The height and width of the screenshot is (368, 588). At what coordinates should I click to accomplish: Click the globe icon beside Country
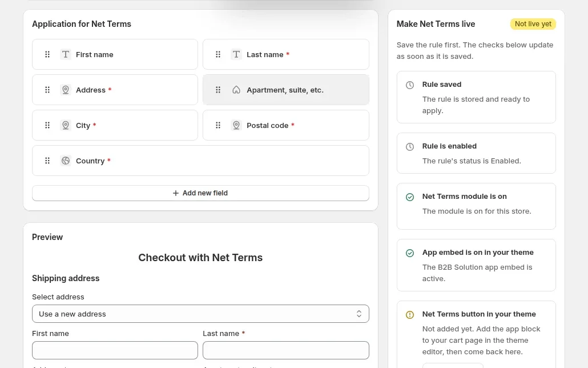pos(66,161)
